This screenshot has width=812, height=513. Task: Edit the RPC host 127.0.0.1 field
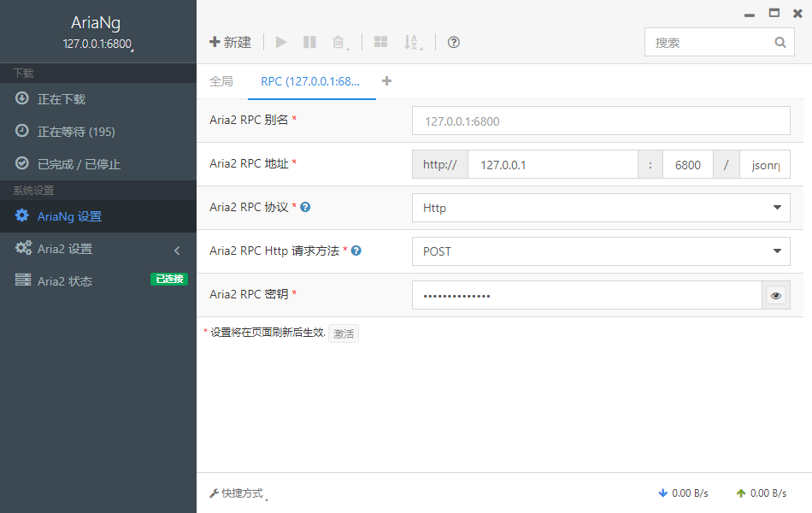click(x=552, y=165)
